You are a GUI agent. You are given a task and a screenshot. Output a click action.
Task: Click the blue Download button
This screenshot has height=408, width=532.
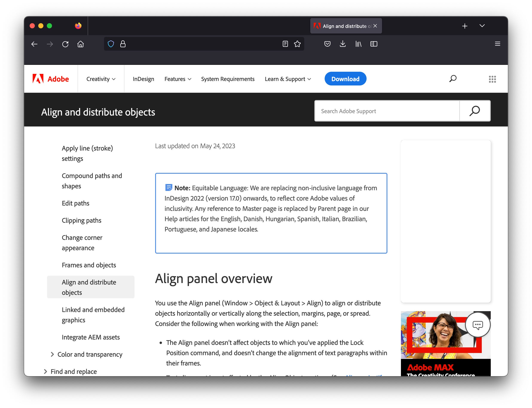click(345, 79)
